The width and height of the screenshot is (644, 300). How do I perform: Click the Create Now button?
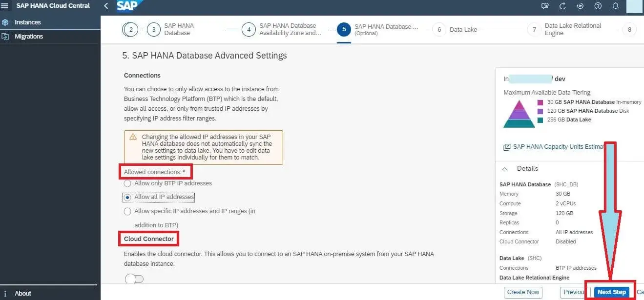click(x=523, y=292)
